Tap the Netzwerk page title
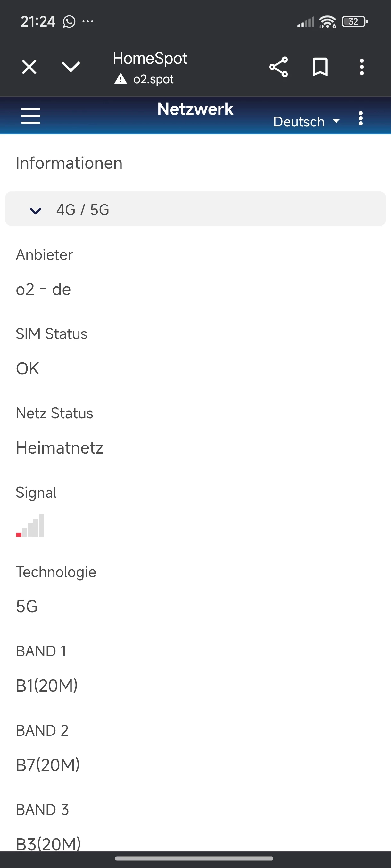The height and width of the screenshot is (868, 391). [x=195, y=109]
